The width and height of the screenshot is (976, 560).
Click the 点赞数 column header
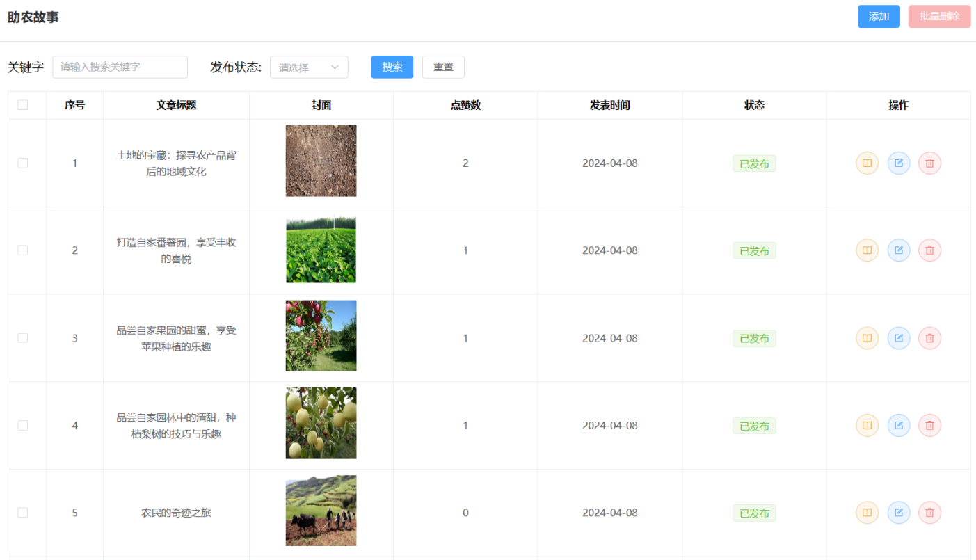pos(465,105)
